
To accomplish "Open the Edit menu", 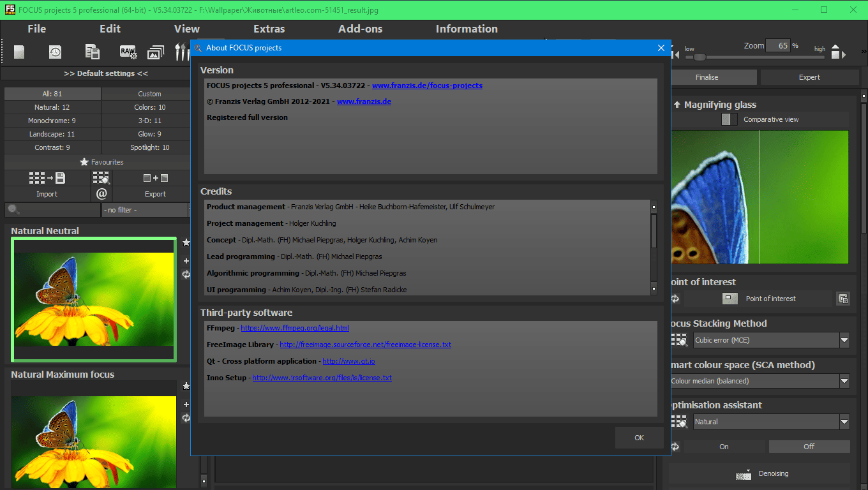I will pos(110,29).
